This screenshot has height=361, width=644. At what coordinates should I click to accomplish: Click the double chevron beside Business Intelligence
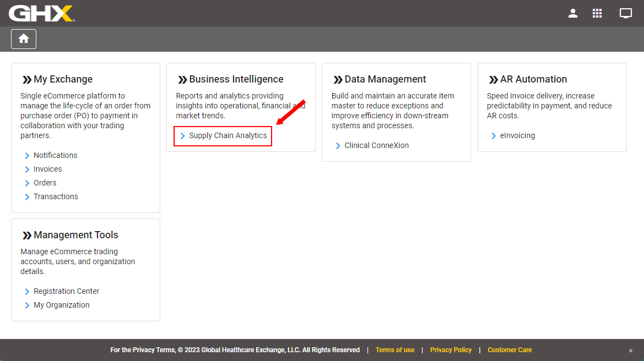(182, 80)
